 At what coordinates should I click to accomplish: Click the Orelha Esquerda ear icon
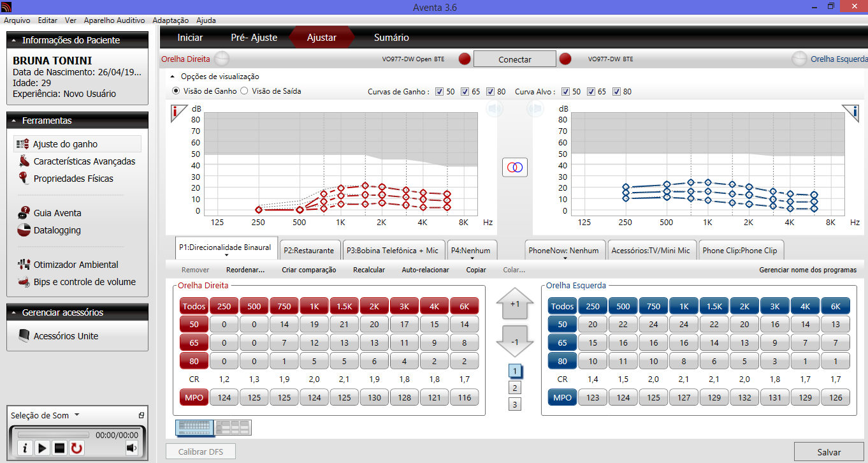pos(799,59)
